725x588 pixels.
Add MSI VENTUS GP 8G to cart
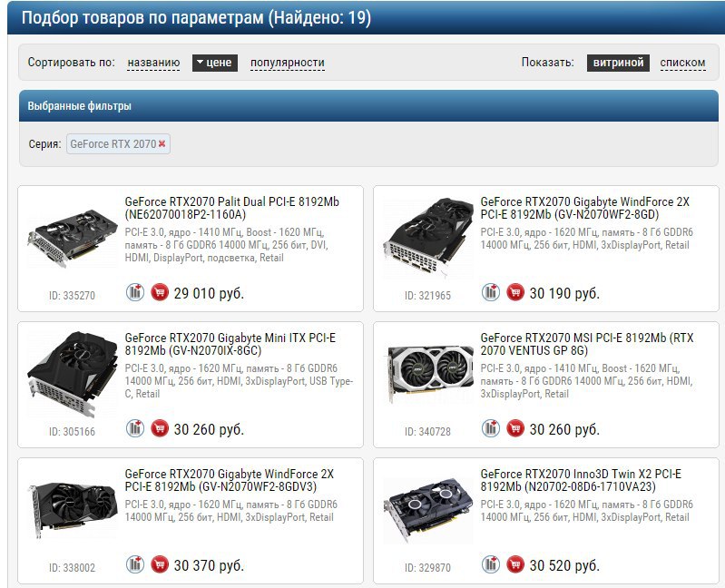tap(515, 428)
